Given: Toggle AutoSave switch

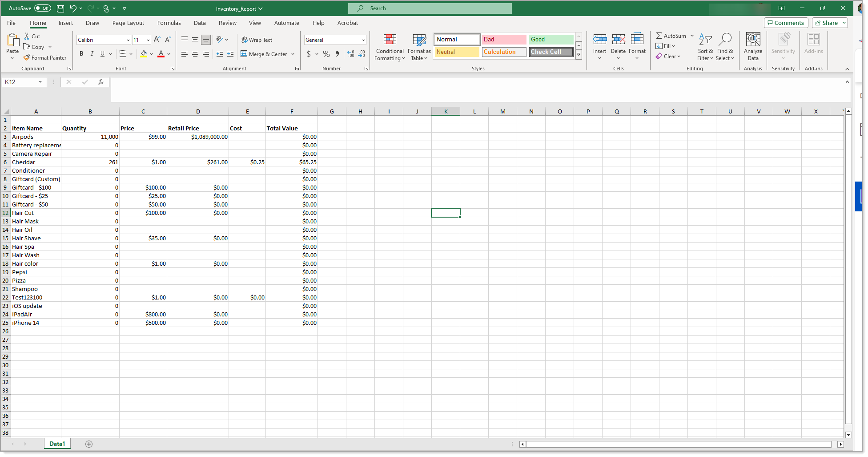Looking at the screenshot, I should click(x=43, y=8).
